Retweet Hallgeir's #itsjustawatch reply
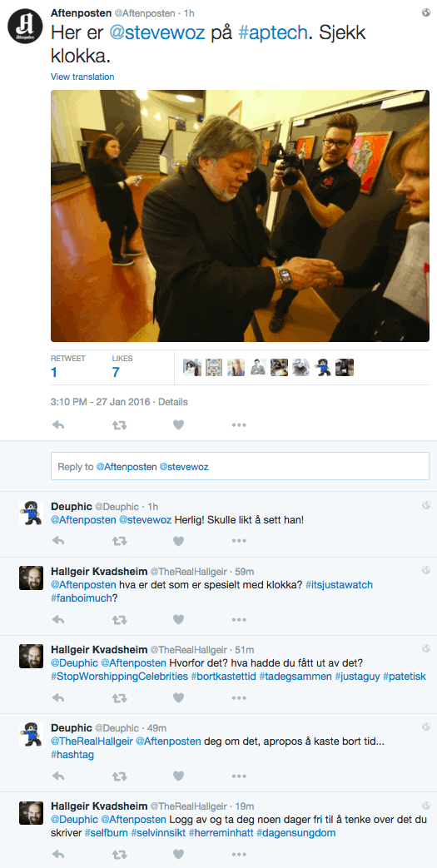The image size is (437, 868). (120, 619)
